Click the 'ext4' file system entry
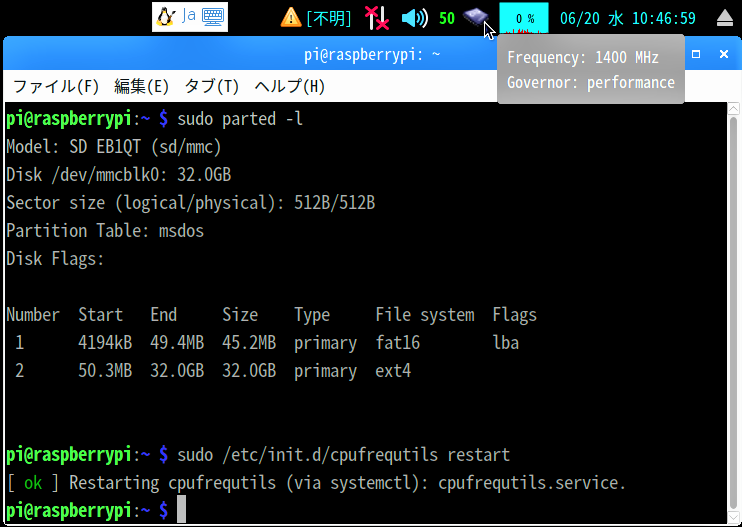The image size is (742, 527). point(393,370)
